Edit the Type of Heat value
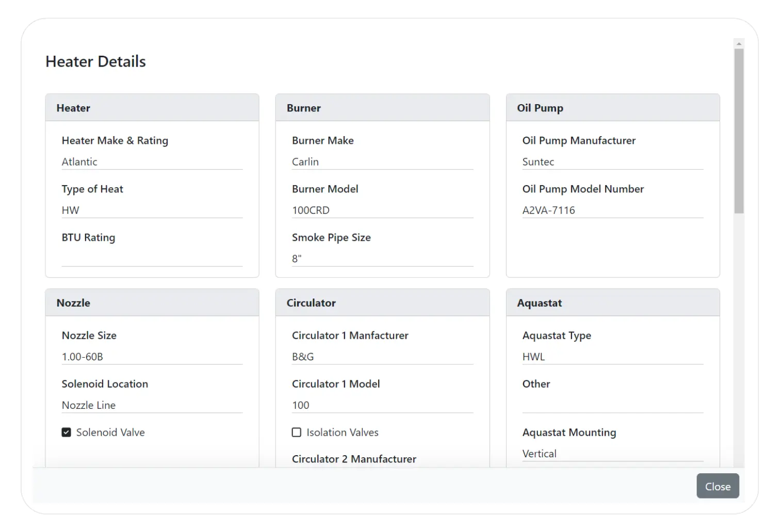 tap(152, 210)
